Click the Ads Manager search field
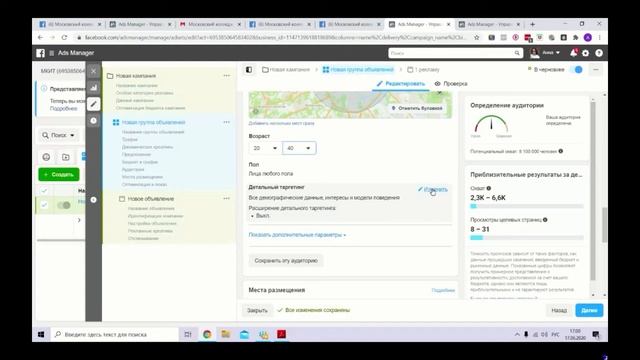Image resolution: width=640 pixels, height=360 pixels. (455, 53)
